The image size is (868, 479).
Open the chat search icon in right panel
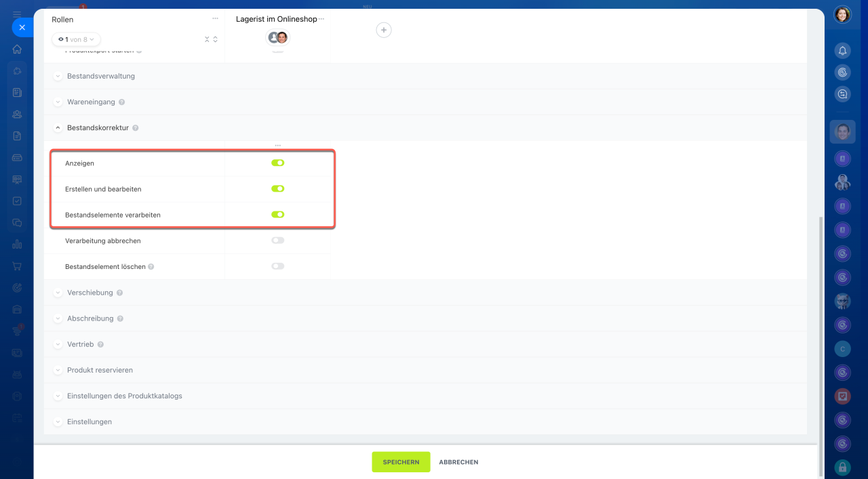[842, 94]
